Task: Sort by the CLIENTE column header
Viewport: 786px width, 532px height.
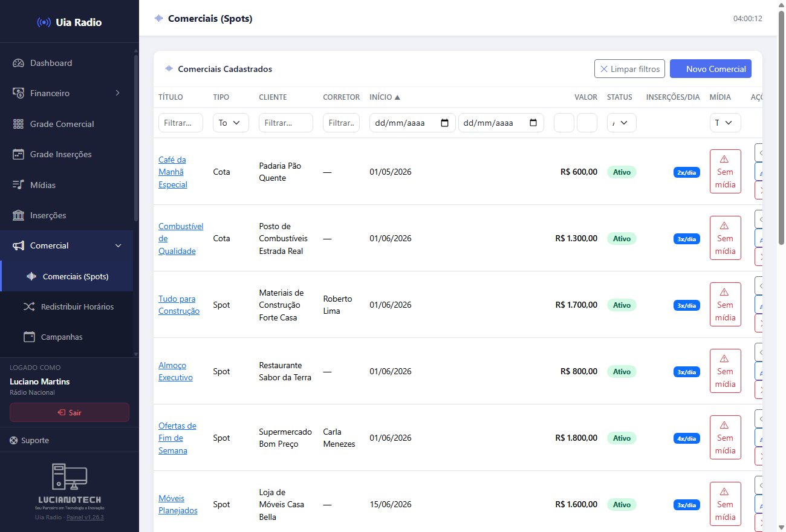Action: point(273,97)
